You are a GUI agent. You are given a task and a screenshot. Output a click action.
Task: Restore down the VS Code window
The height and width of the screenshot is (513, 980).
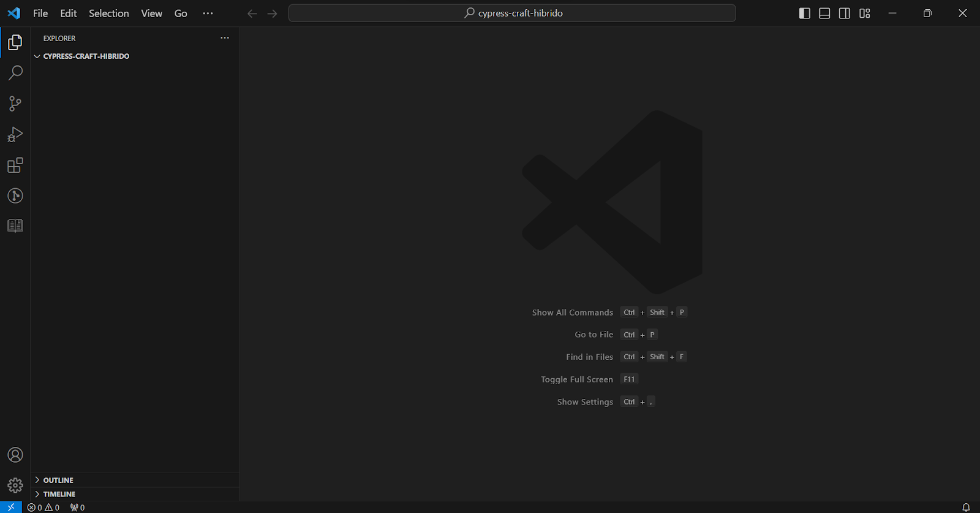tap(927, 13)
